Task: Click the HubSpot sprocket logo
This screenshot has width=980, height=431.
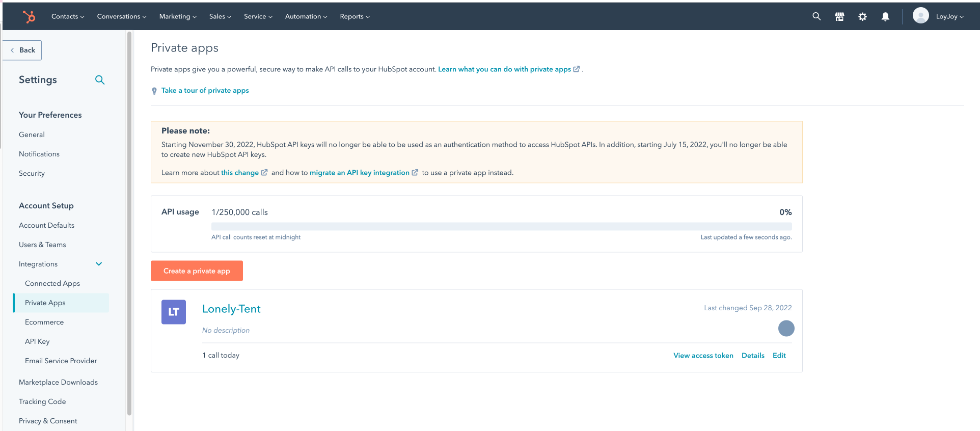Action: (29, 17)
